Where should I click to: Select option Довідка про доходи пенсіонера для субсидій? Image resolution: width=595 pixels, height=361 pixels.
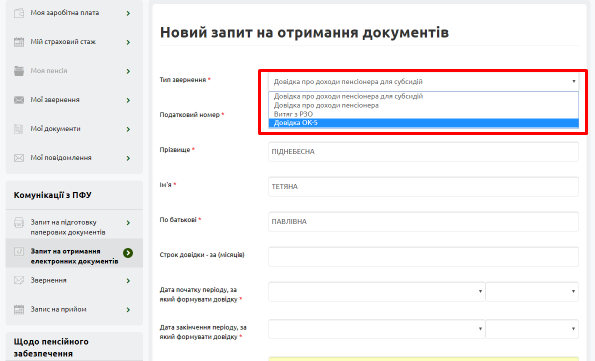(x=423, y=96)
